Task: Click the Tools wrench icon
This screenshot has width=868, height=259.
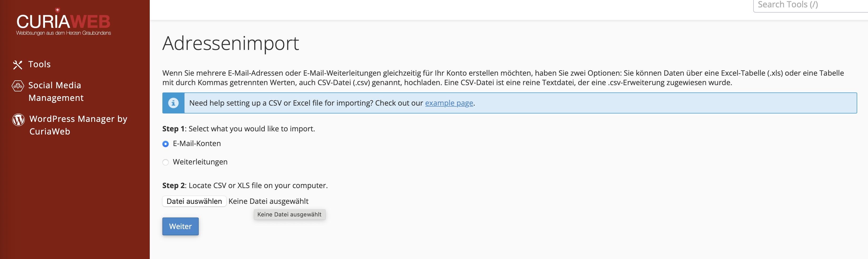Action: (x=18, y=65)
